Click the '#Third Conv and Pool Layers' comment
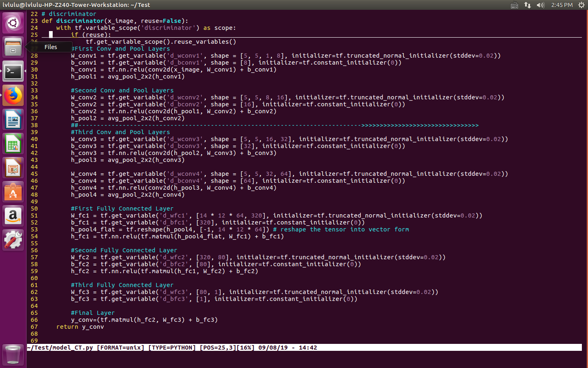Screen dimensions: 588x368 click(120, 132)
